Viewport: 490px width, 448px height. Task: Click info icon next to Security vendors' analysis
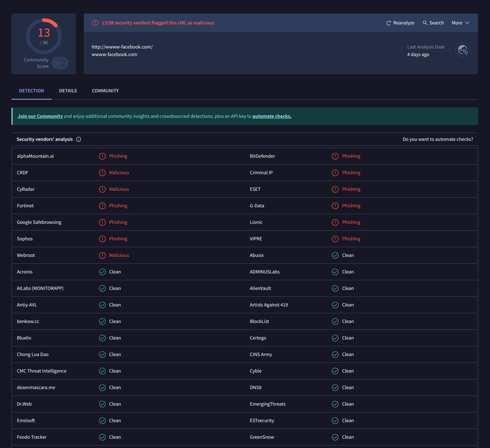tap(79, 139)
